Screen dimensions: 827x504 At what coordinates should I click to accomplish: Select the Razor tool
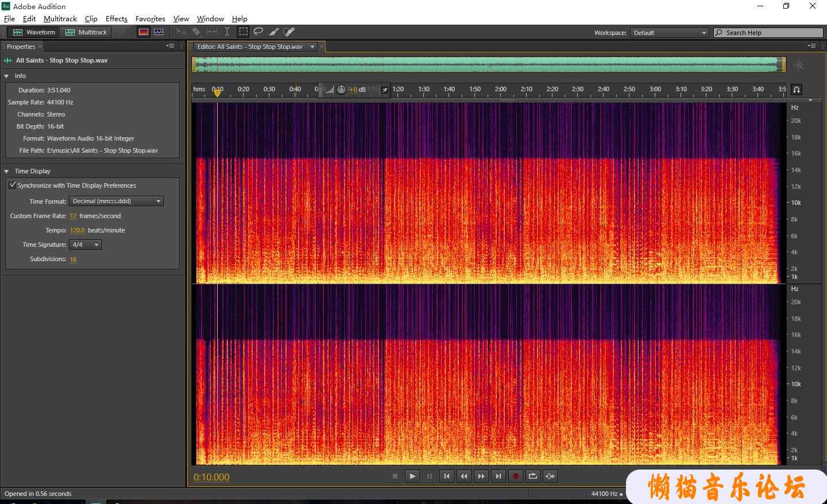coord(196,32)
